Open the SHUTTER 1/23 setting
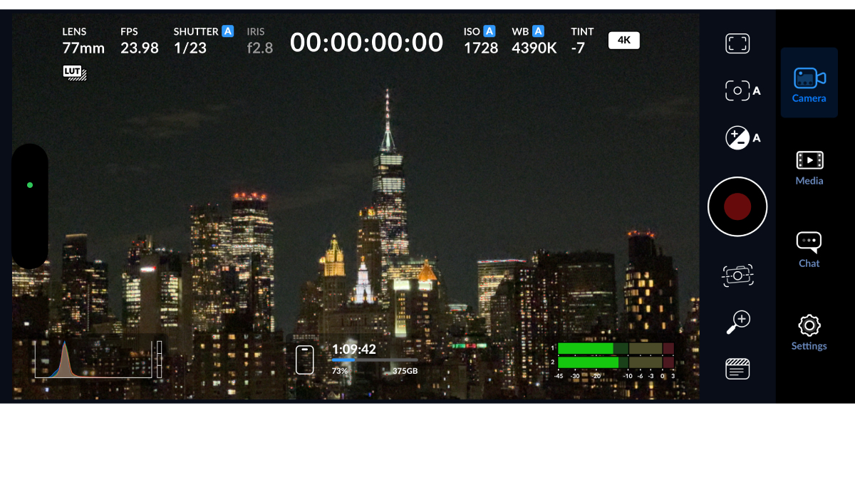Viewport: 855px width, 504px height. click(x=202, y=41)
